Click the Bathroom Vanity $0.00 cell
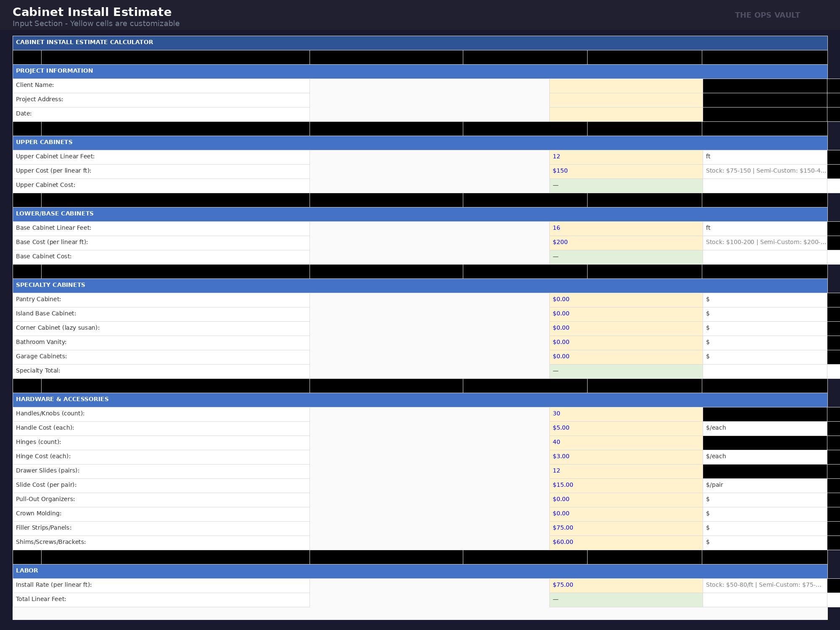 click(626, 343)
